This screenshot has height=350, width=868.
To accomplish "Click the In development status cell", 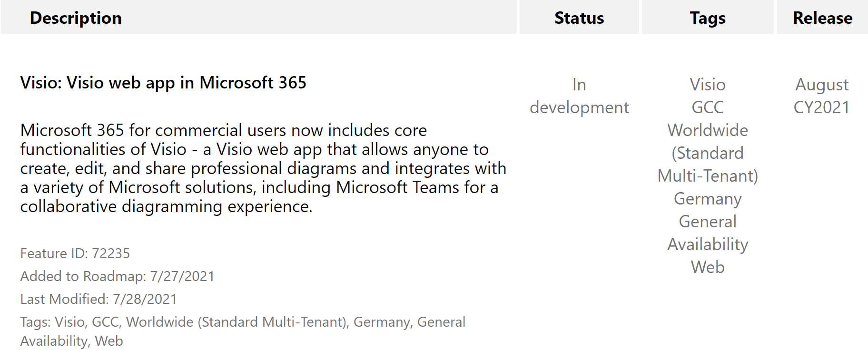I will [x=579, y=96].
